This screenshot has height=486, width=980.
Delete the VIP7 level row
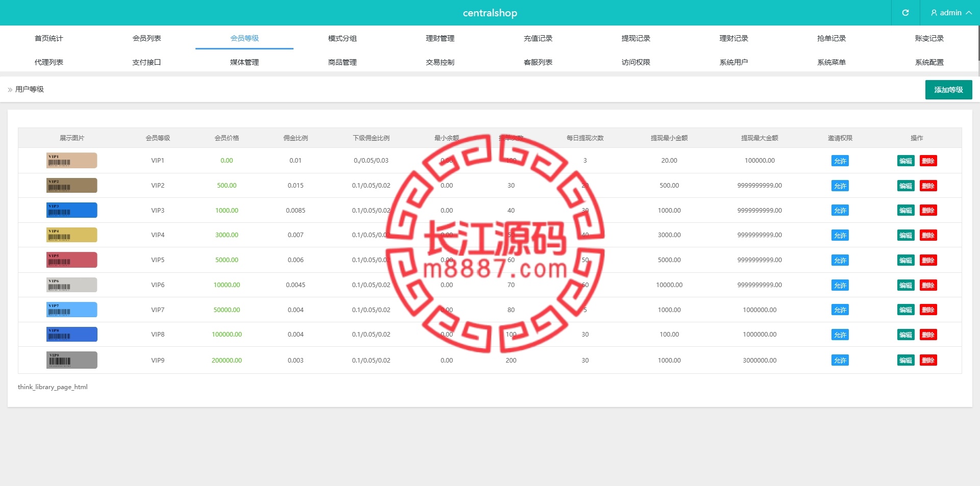(x=928, y=310)
